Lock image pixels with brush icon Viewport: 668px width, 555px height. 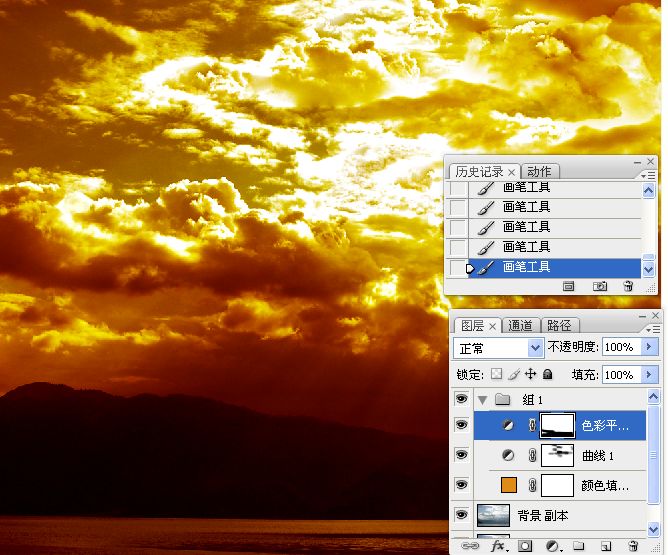[514, 374]
